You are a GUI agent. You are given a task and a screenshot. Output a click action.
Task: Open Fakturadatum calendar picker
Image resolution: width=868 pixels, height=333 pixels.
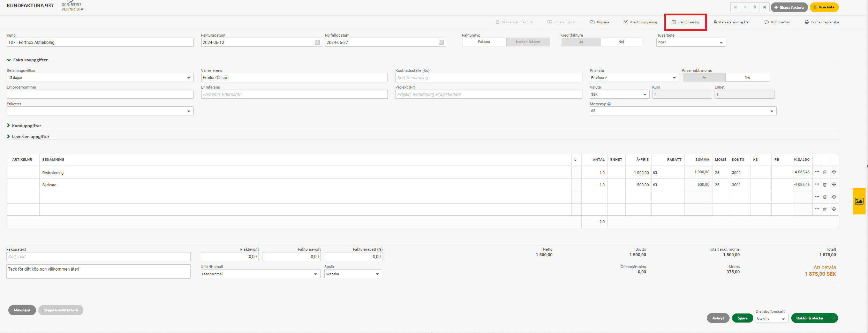pyautogui.click(x=317, y=42)
